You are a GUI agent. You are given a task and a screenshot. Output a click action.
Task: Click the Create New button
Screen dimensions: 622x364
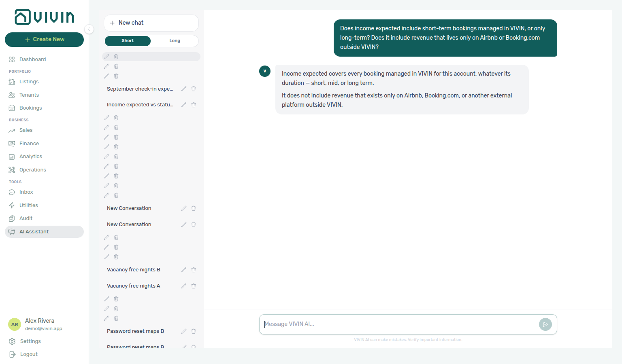coord(44,40)
